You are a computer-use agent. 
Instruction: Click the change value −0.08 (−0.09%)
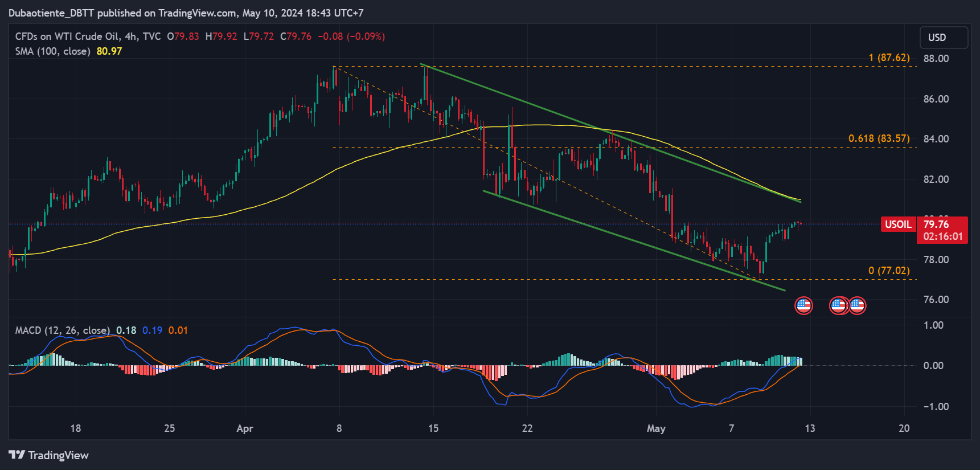pyautogui.click(x=351, y=36)
